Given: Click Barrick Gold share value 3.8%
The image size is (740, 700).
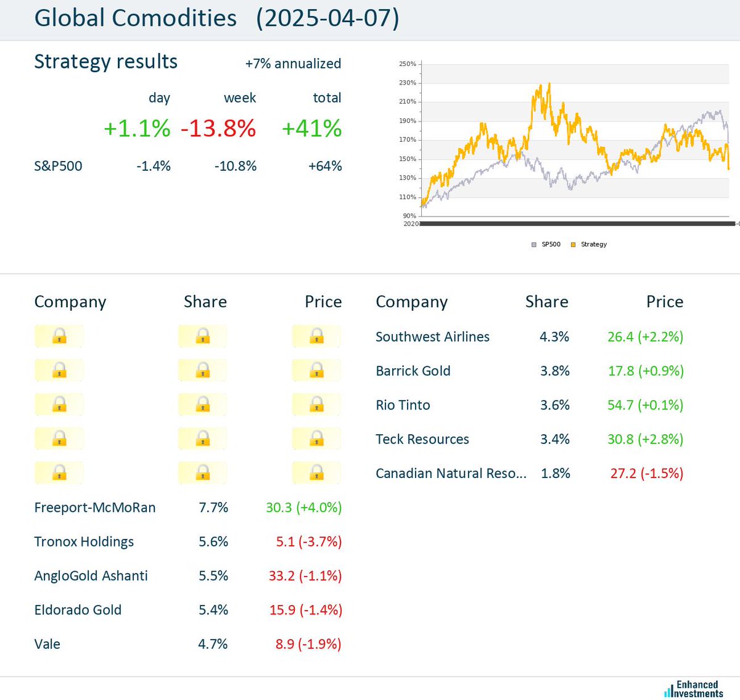Looking at the screenshot, I should [x=555, y=371].
